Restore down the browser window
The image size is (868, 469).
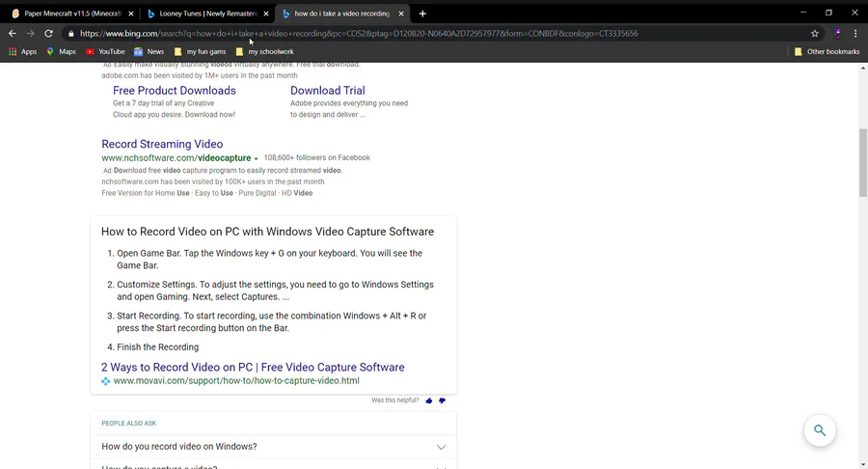coord(828,13)
